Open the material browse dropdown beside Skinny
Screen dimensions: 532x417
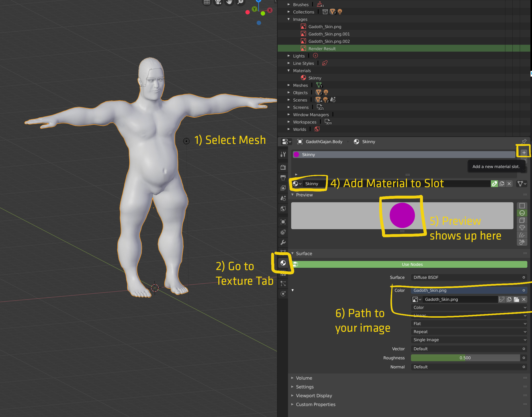pos(297,184)
